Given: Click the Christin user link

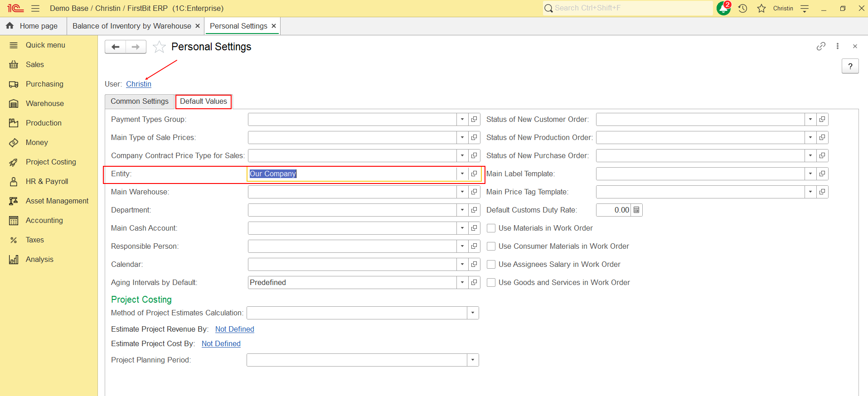Looking at the screenshot, I should coord(139,84).
